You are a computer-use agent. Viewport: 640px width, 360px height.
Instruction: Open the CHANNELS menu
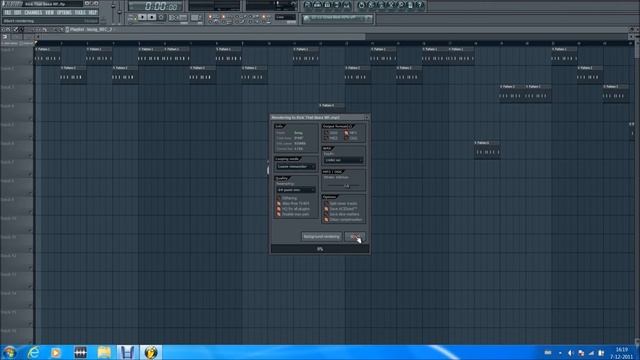33,13
